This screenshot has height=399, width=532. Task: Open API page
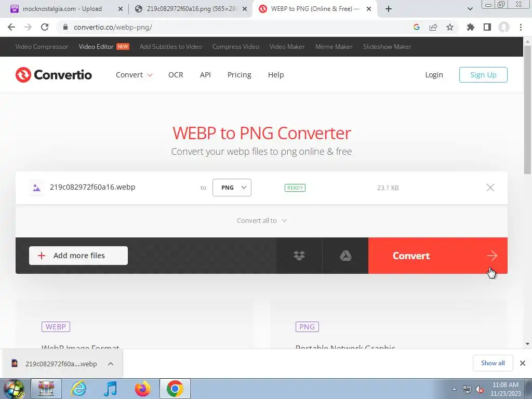tap(205, 75)
